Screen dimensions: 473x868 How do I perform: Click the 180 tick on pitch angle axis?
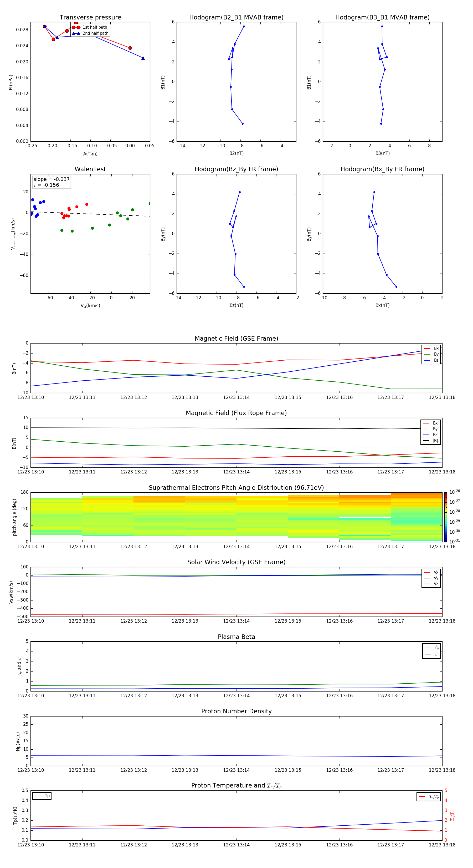click(25, 492)
